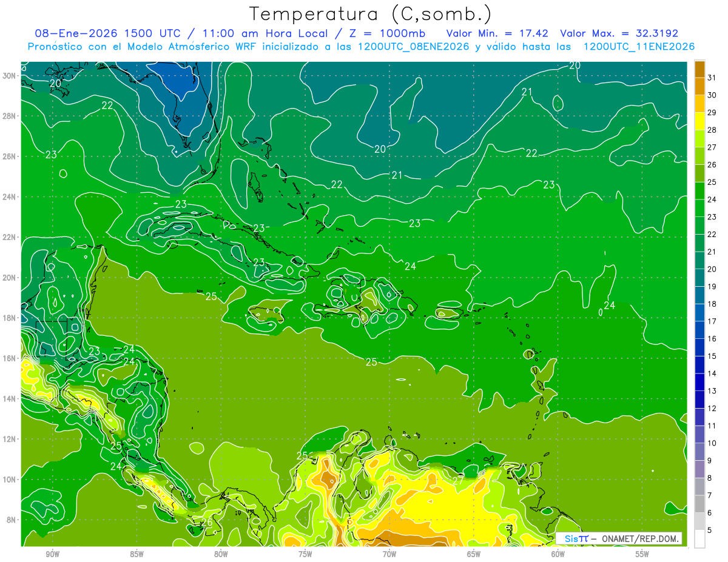The image size is (728, 562).
Task: Click the white legend swatch below 5
Action: (699, 539)
